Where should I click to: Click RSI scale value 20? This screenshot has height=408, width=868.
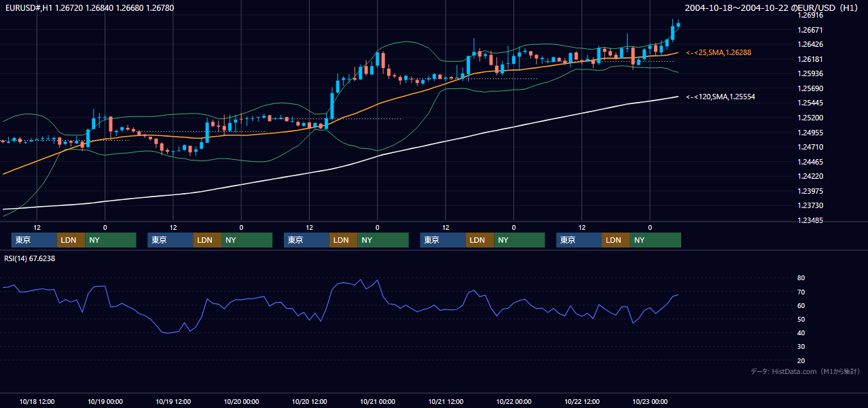click(x=801, y=360)
